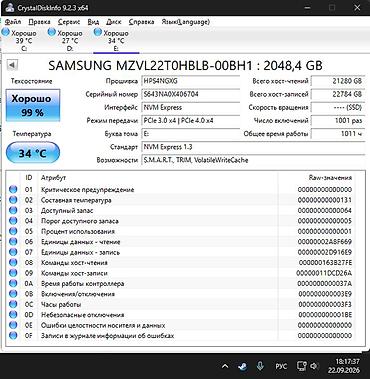The image size is (370, 379).
Task: Open Steam from the system tray
Action: [x=242, y=366]
